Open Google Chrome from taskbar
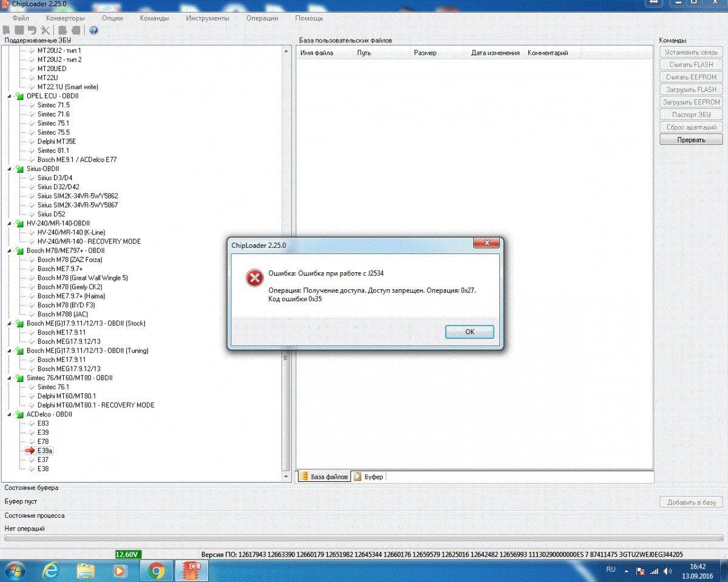Screen dimensions: 728x582 [x=157, y=570]
